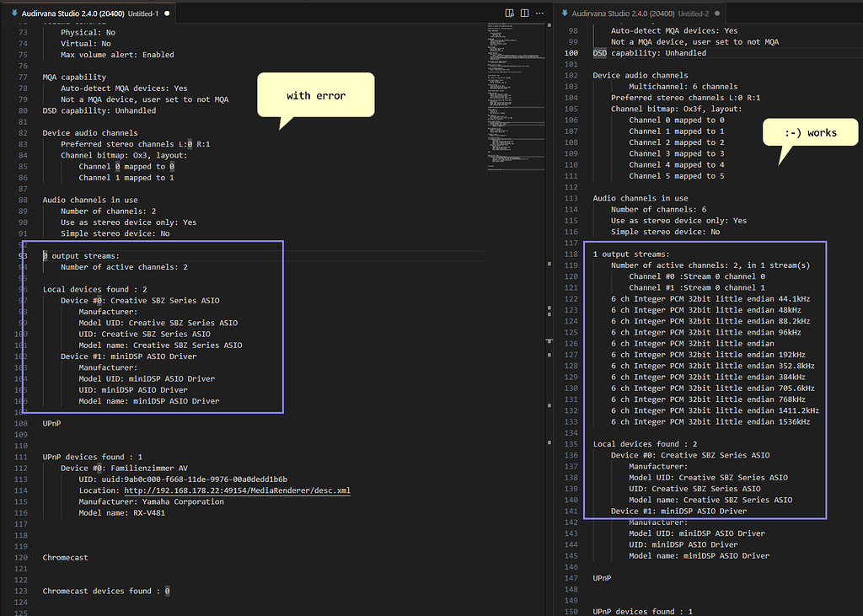Click the unsaved dot on Untitled-1 tab
Image resolution: width=863 pixels, height=616 pixels.
167,14
